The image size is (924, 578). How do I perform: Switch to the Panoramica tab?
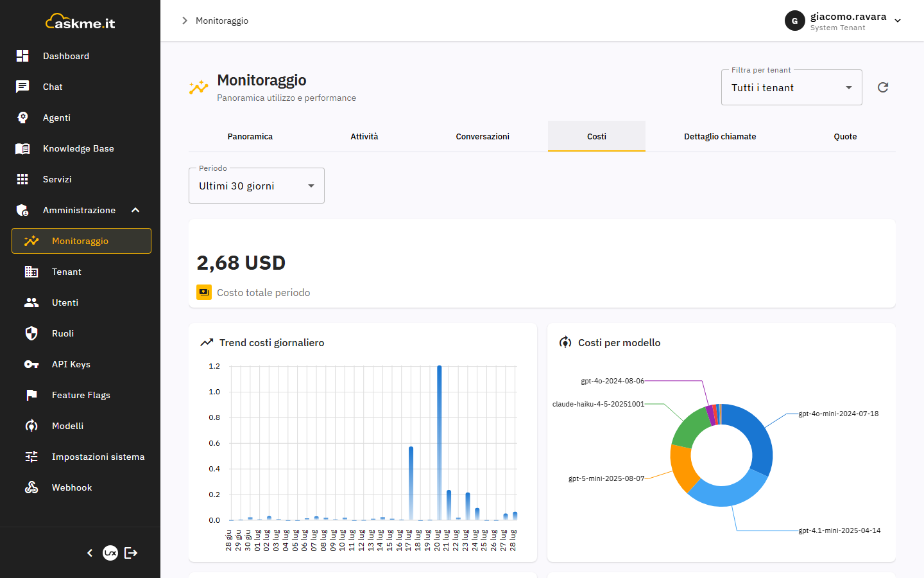pyautogui.click(x=250, y=136)
